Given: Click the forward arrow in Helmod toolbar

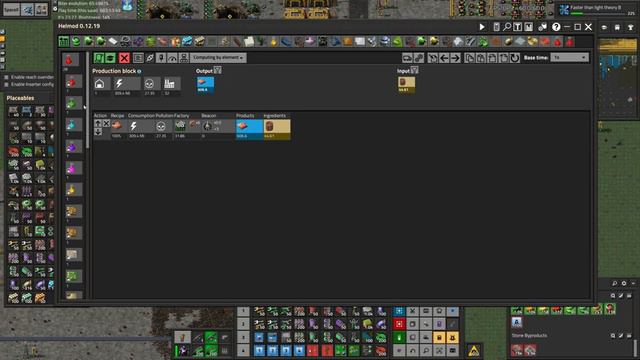Looking at the screenshot, I should (x=455, y=58).
